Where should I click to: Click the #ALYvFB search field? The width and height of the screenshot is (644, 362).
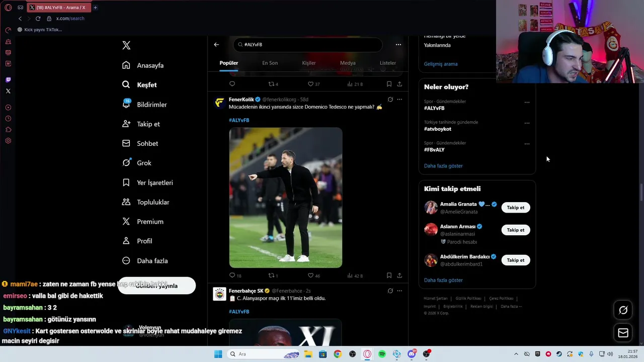(x=307, y=45)
